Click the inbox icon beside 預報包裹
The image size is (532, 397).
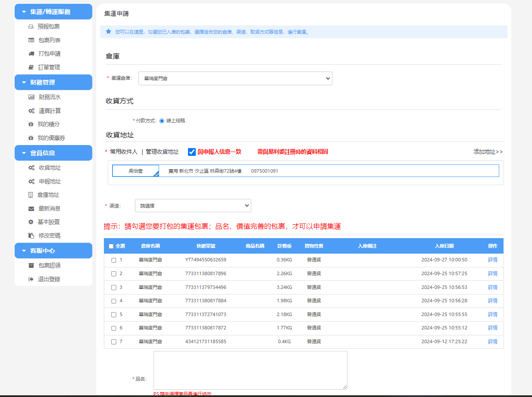[x=31, y=27]
